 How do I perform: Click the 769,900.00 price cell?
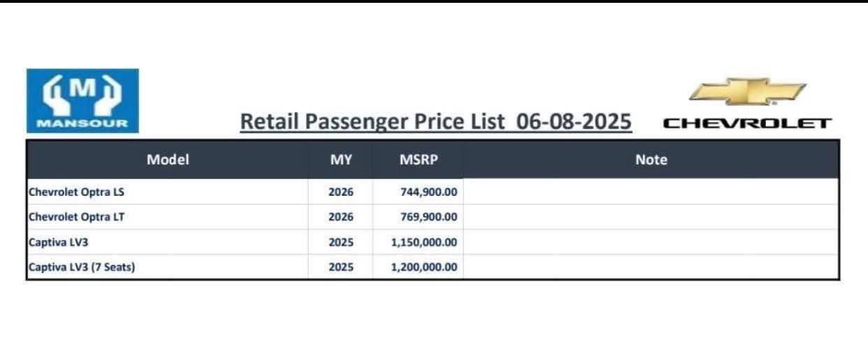click(x=419, y=217)
